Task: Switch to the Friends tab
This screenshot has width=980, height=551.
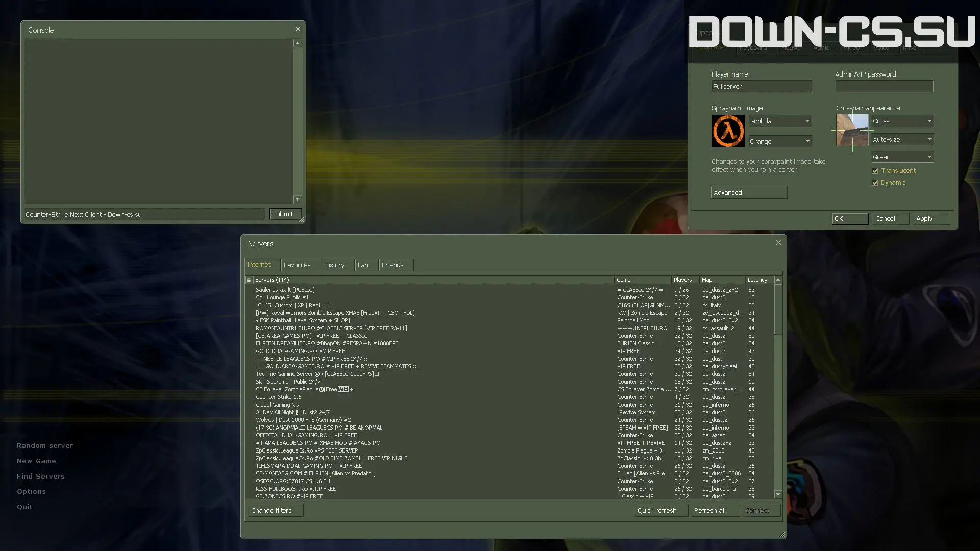Action: [x=396, y=265]
